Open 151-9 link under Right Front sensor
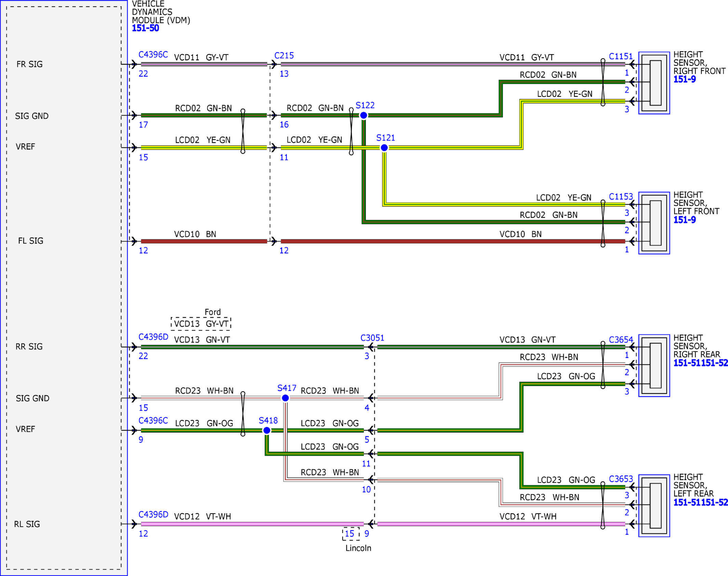 pyautogui.click(x=685, y=79)
